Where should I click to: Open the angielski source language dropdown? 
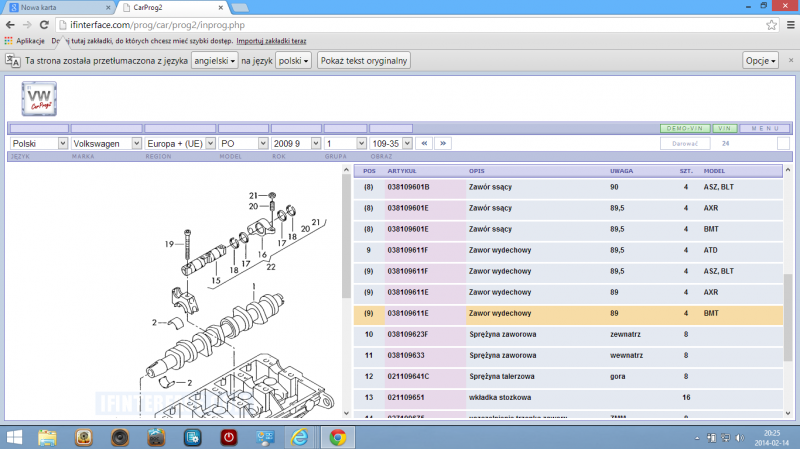214,61
